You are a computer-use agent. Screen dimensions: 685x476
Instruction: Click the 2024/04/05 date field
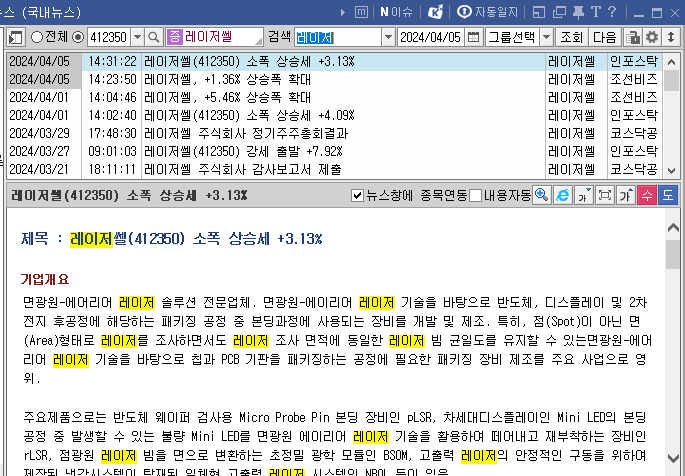(x=431, y=38)
